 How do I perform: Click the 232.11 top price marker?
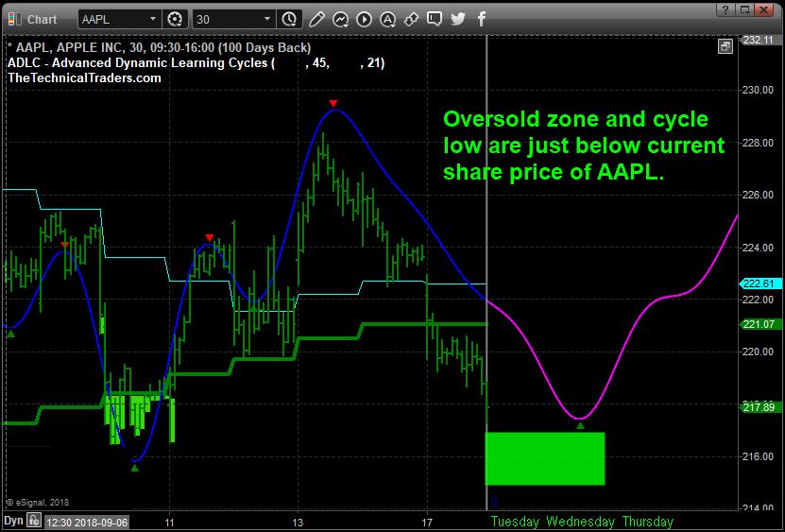click(x=759, y=41)
